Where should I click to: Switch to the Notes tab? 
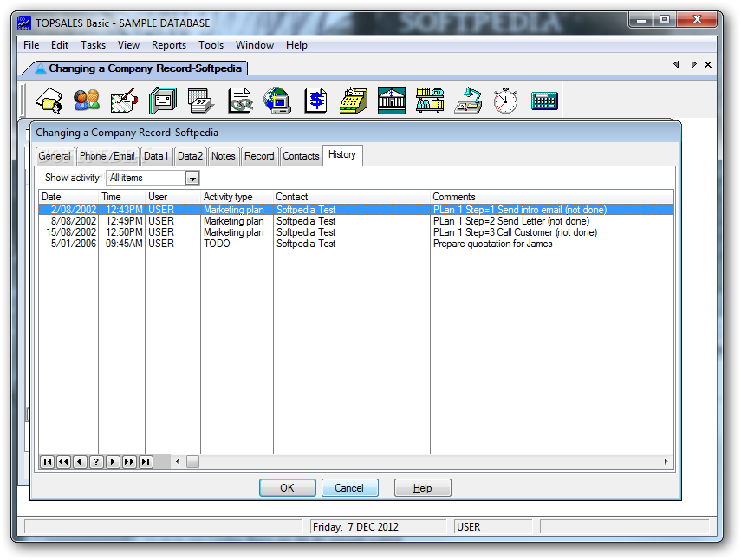pyautogui.click(x=223, y=156)
